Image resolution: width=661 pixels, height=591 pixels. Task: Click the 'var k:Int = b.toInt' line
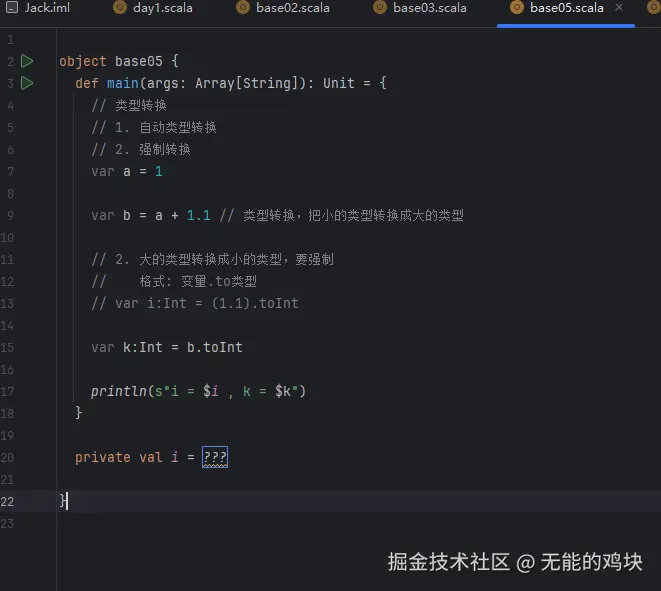pos(167,347)
